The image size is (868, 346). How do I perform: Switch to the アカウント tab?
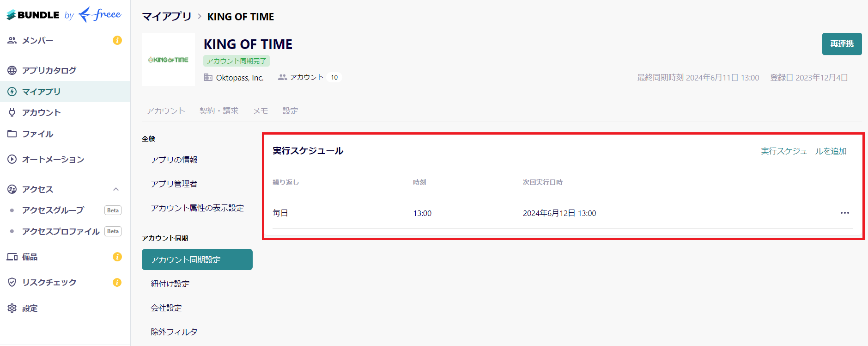(166, 111)
